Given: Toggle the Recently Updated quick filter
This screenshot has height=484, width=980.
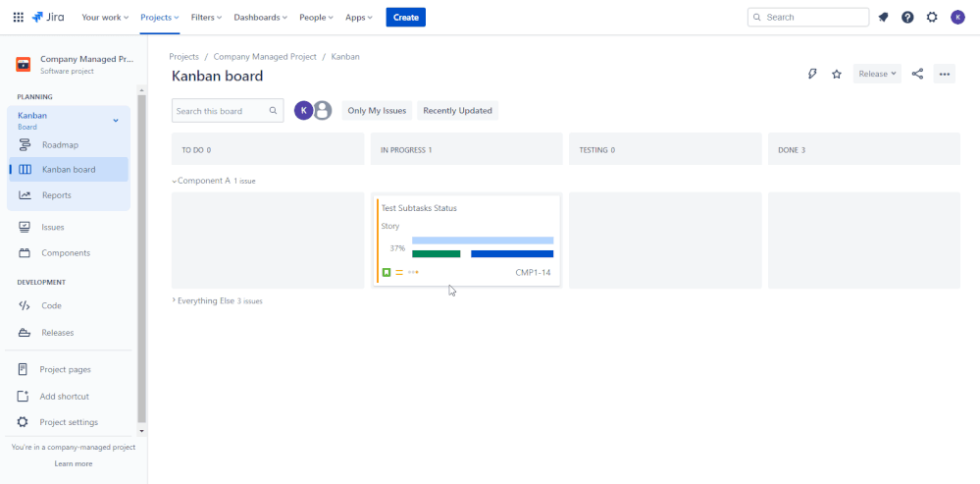Looking at the screenshot, I should point(457,111).
